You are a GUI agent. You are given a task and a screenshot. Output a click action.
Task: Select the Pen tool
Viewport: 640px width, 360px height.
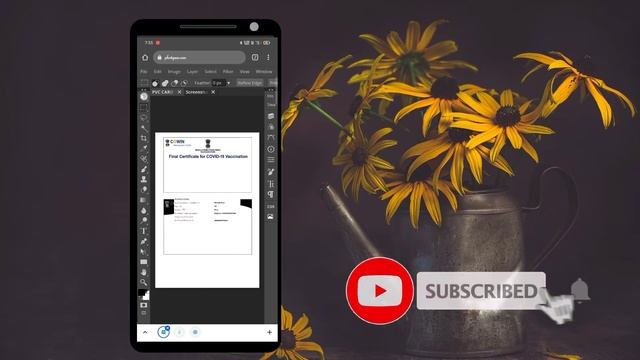144,241
